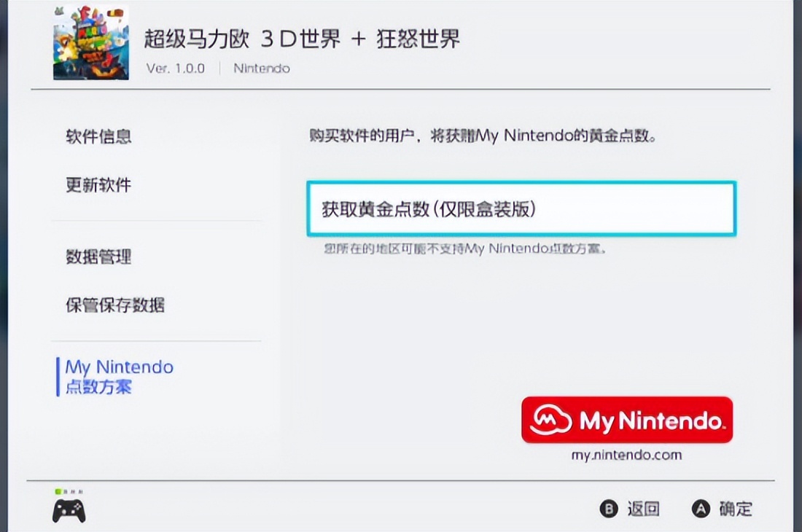Click the region notice under the points button
Viewport: 802px width, 532px height.
tap(465, 249)
